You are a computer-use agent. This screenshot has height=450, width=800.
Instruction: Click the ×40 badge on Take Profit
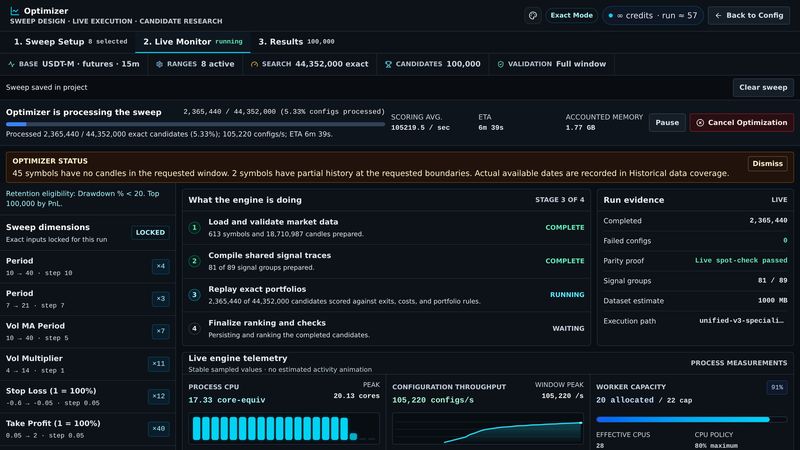point(159,429)
